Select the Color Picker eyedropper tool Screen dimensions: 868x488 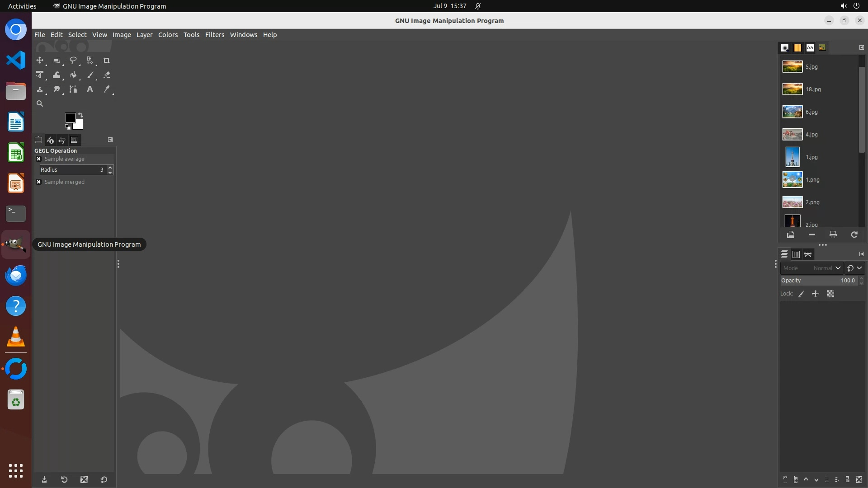coord(107,89)
